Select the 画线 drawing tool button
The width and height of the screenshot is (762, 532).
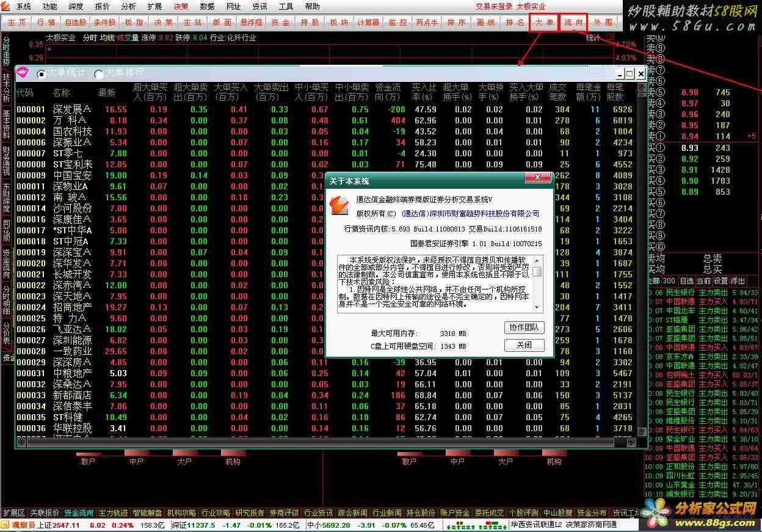click(x=485, y=22)
